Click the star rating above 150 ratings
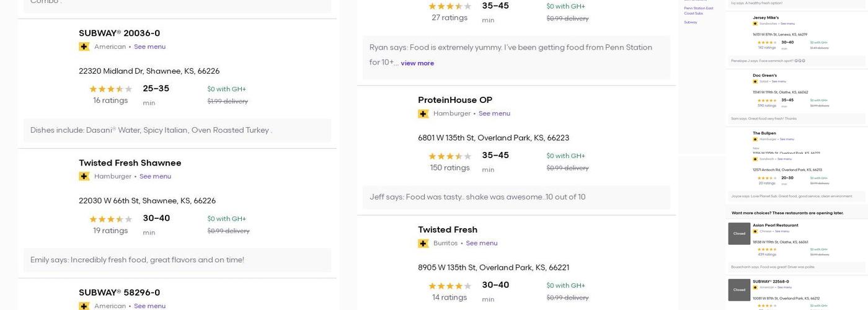This screenshot has height=310, width=868. 449,156
